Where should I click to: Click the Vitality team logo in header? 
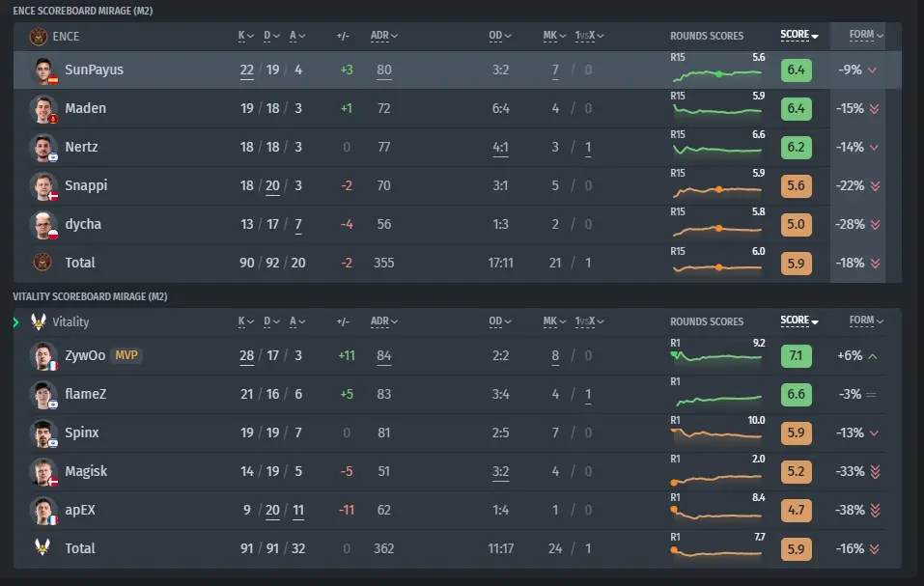click(x=39, y=321)
